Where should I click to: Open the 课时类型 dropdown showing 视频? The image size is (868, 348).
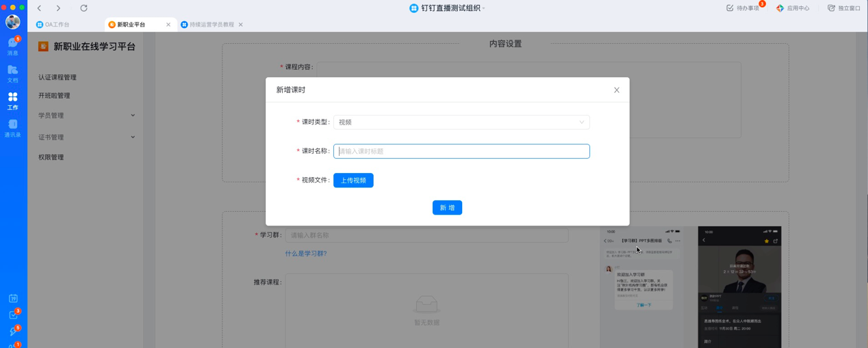tap(461, 122)
